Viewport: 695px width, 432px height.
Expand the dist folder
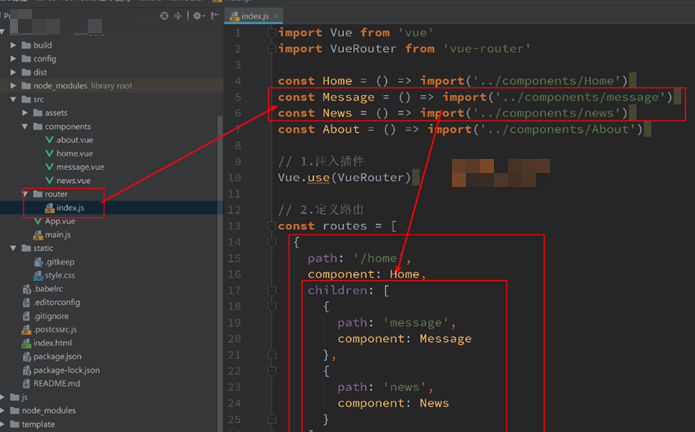click(x=13, y=72)
